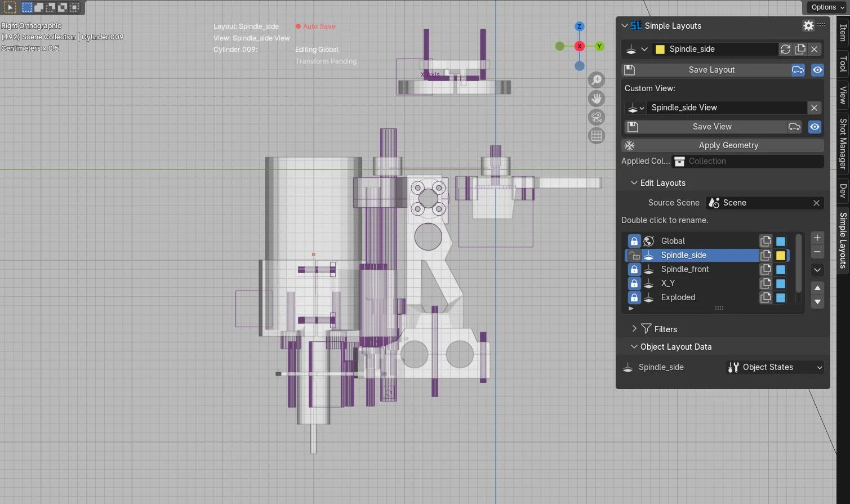Unlock the Spindle_front layout lock

pos(634,269)
